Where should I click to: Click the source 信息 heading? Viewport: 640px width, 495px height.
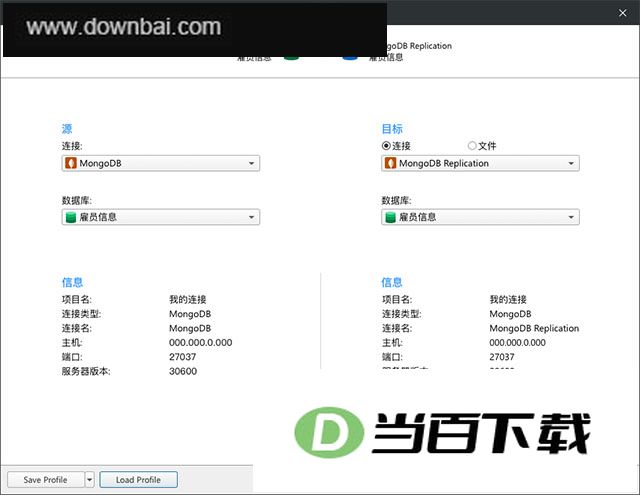72,282
